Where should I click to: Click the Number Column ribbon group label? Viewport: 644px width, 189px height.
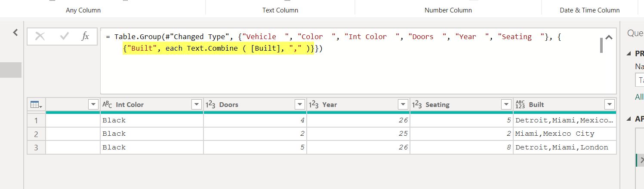[x=448, y=10]
